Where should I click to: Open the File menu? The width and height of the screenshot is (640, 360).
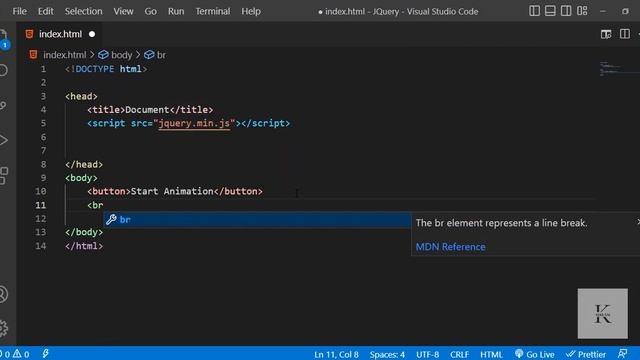coord(20,11)
